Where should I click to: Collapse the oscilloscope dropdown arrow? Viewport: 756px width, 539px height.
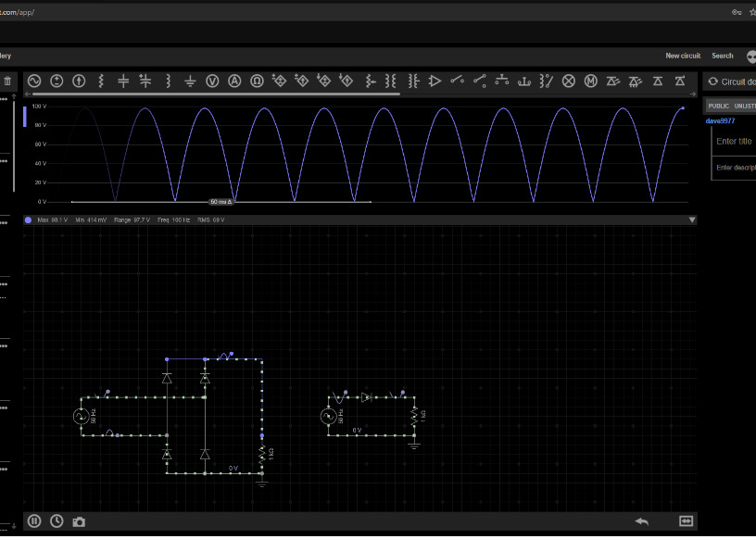point(691,220)
